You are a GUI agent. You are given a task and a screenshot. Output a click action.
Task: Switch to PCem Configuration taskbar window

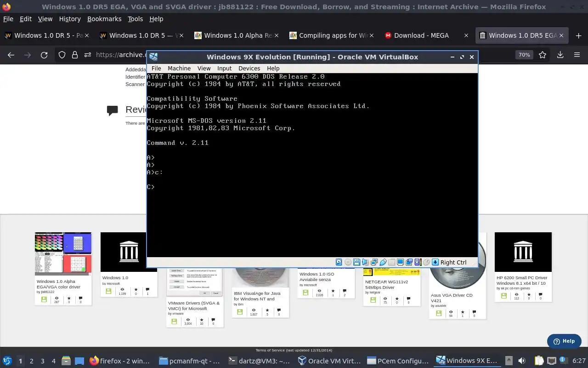[x=398, y=361]
